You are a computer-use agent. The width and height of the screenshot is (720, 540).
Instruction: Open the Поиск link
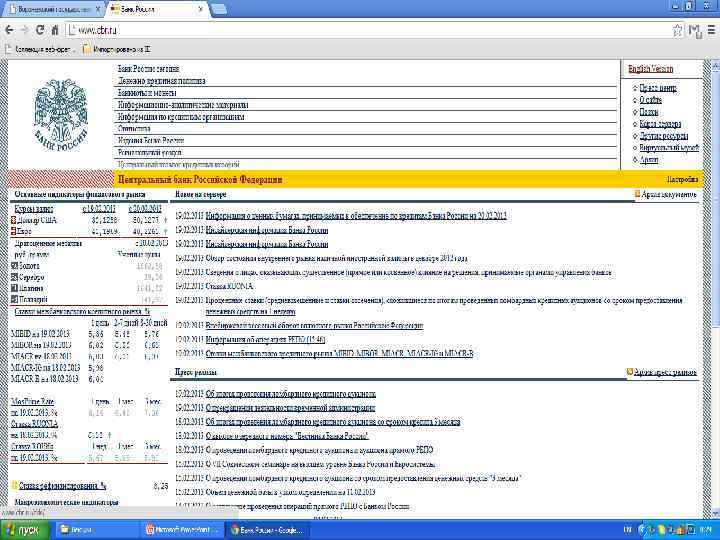tap(649, 112)
